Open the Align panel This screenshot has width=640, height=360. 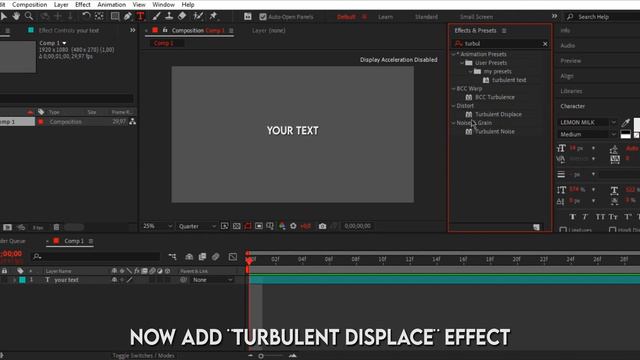click(x=567, y=76)
